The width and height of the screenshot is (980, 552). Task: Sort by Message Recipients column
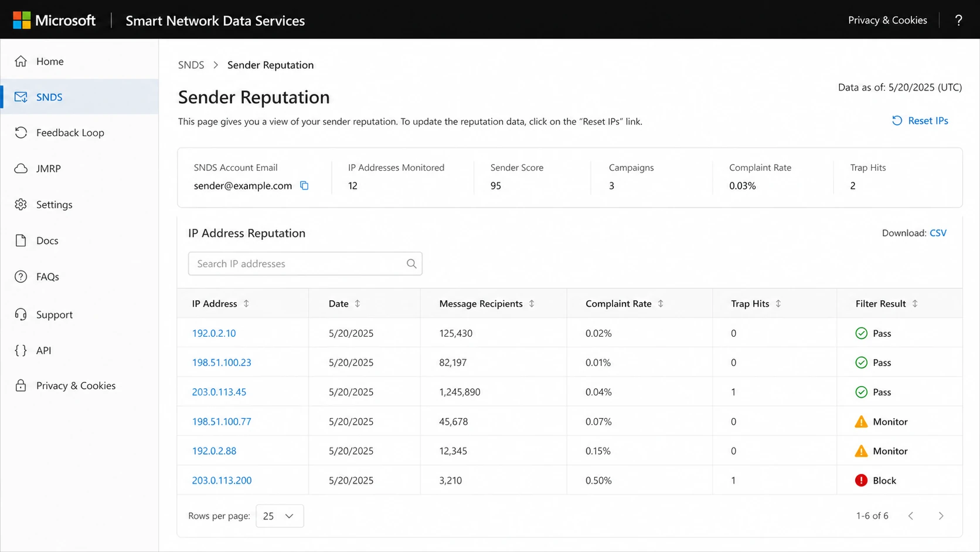(x=532, y=303)
